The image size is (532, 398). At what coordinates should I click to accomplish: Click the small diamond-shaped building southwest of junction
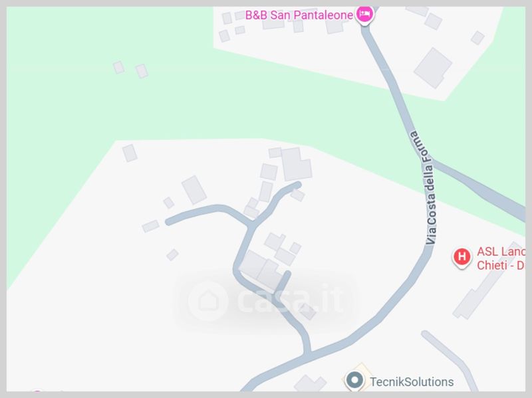click(172, 254)
